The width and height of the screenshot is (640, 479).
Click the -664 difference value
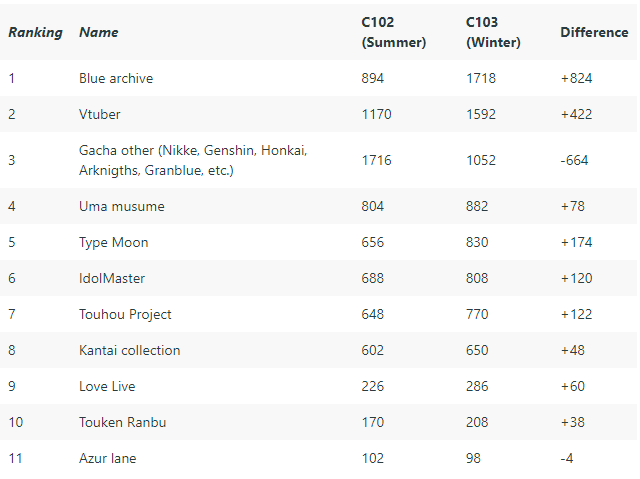point(574,160)
